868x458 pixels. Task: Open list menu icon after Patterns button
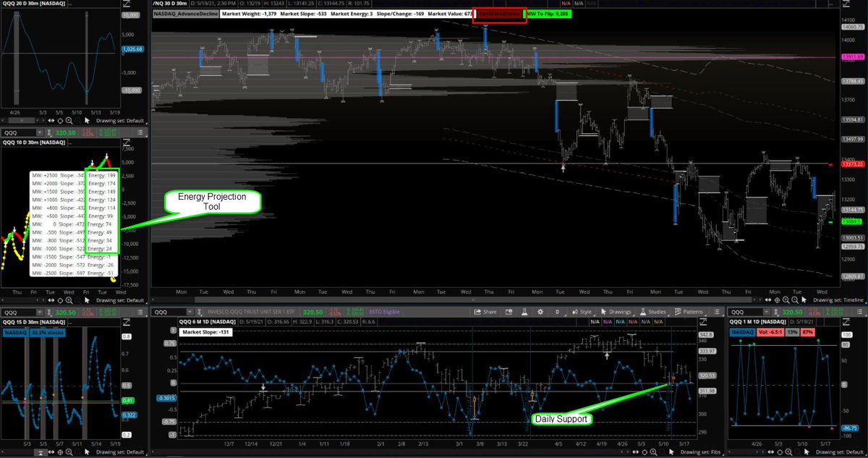tap(717, 312)
